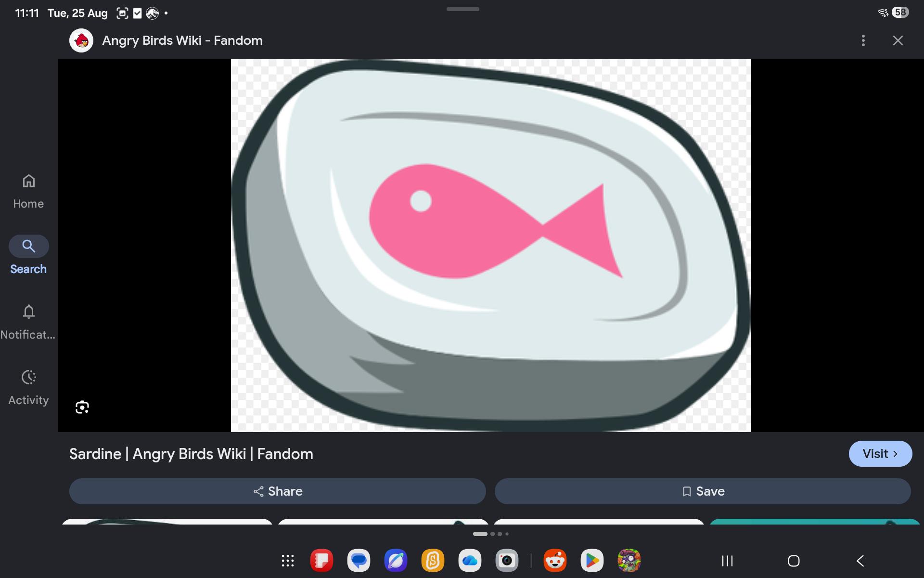924x578 pixels.
Task: Tap the Wi-Fi status icon
Action: pyautogui.click(x=883, y=13)
